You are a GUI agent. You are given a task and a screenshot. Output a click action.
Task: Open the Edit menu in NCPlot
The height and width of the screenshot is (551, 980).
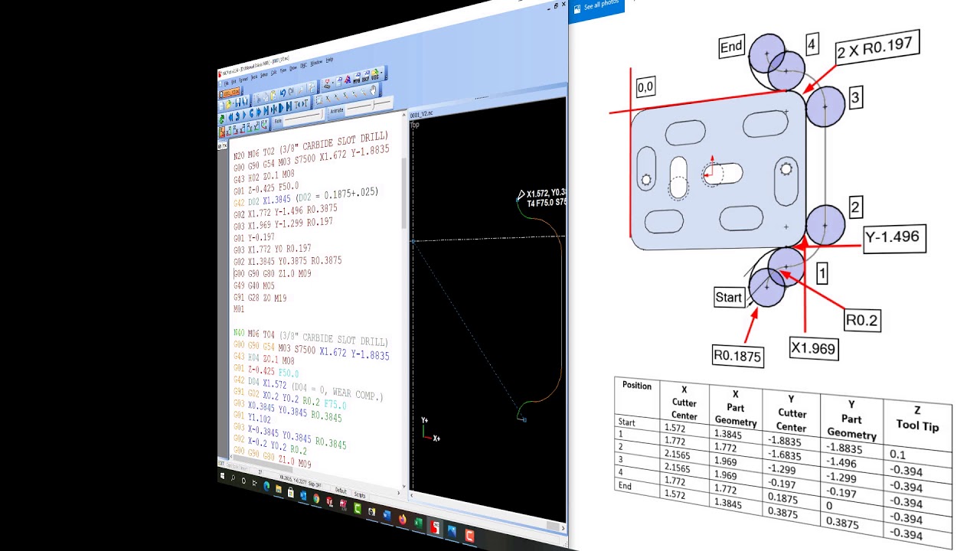(x=234, y=82)
